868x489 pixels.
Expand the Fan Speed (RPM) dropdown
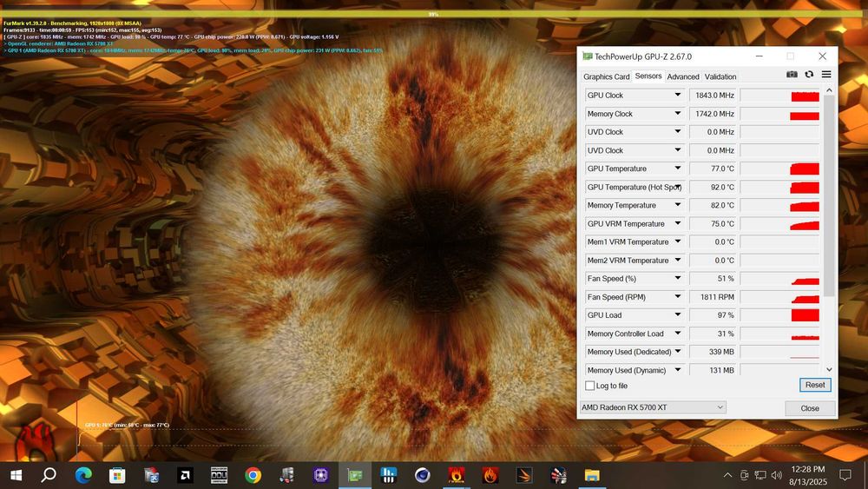(678, 297)
